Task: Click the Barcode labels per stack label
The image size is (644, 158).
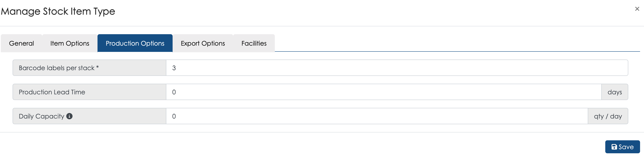Action: [x=56, y=68]
